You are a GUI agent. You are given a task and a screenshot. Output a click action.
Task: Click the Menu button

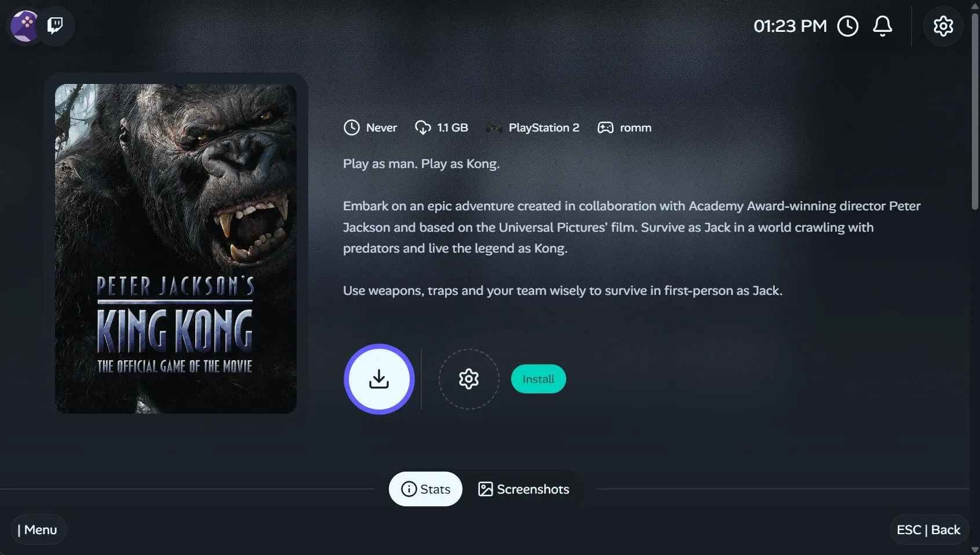pos(38,530)
